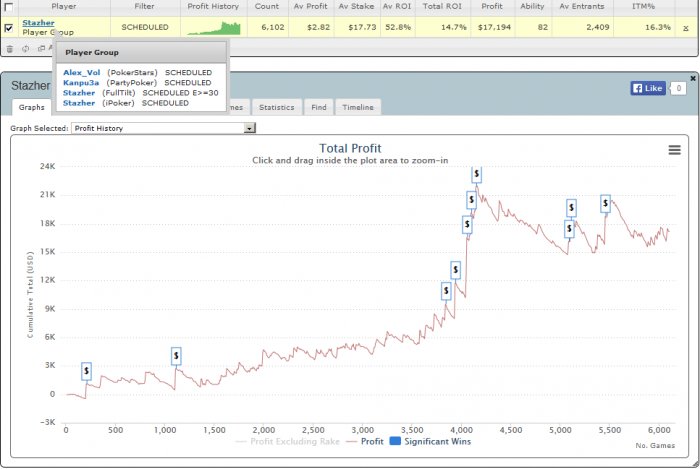
Task: Remove the Stazher row with the x at the row's end
Action: pos(686,28)
